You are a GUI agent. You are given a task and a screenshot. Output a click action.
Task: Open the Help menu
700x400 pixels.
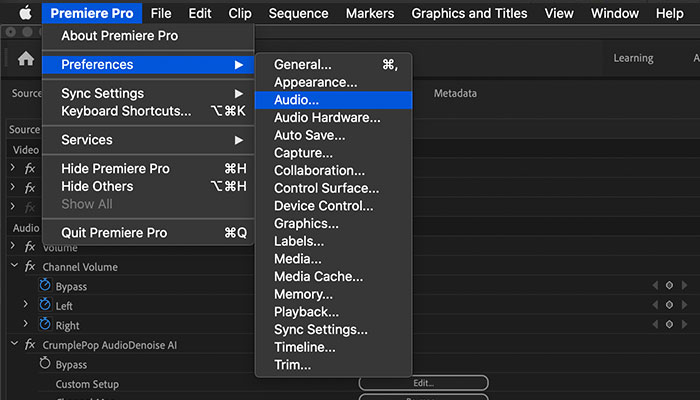coord(670,13)
